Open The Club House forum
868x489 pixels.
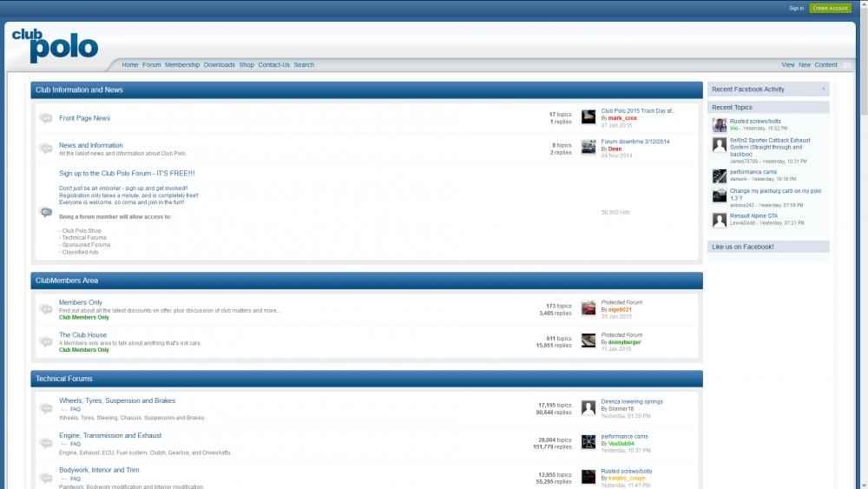(x=82, y=335)
